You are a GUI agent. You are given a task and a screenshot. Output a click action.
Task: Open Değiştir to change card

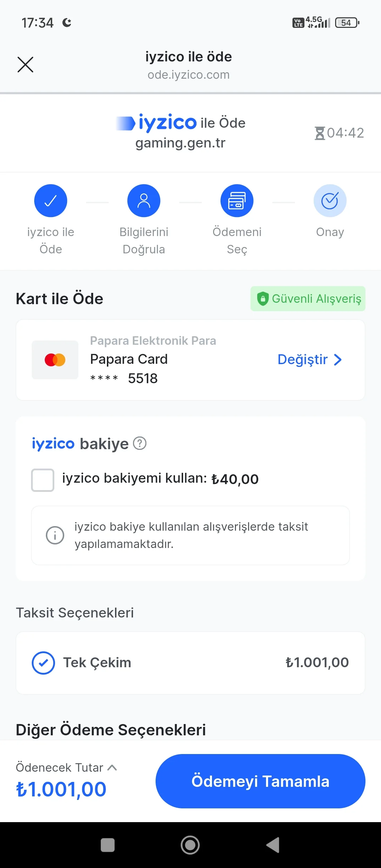309,360
